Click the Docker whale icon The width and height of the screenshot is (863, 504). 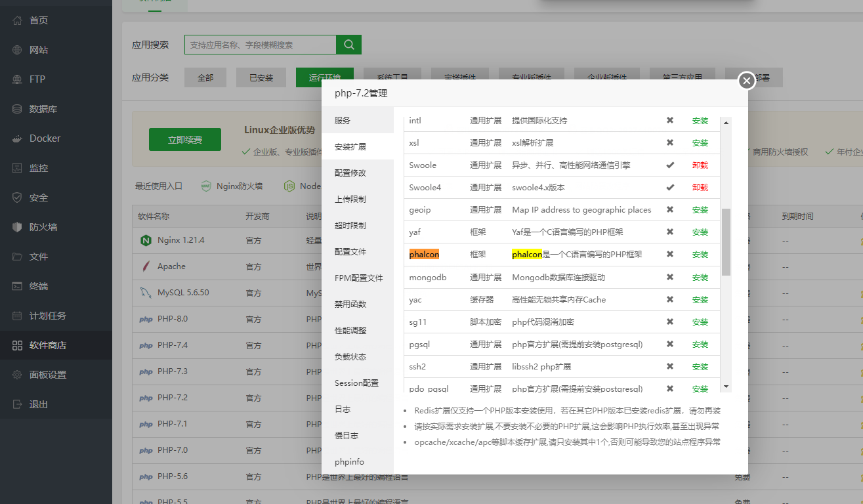(x=18, y=138)
